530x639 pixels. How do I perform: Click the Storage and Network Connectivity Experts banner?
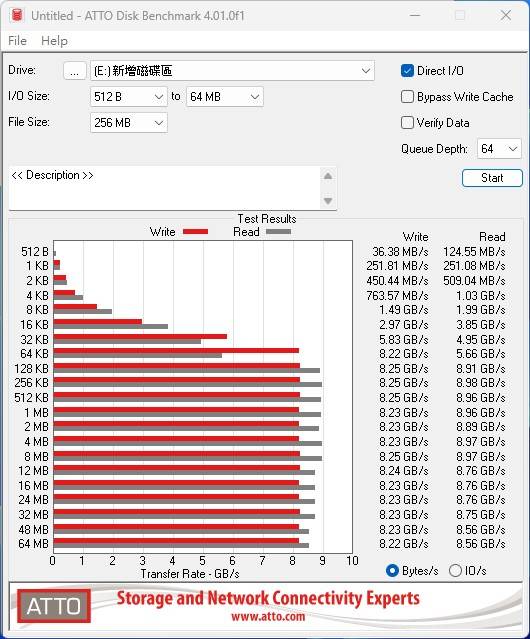[x=268, y=598]
